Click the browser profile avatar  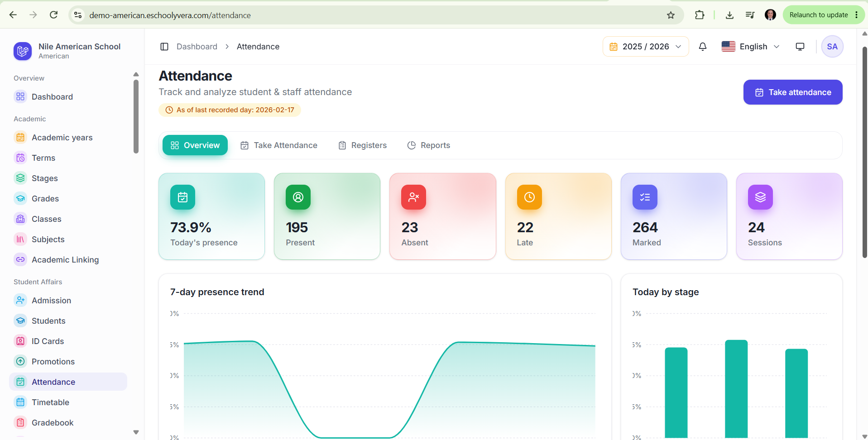pyautogui.click(x=770, y=15)
